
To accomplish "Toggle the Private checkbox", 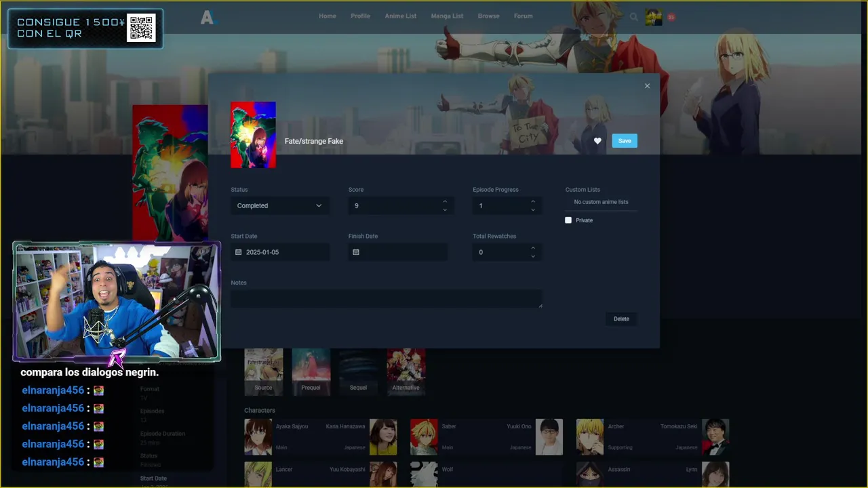I will click(568, 220).
